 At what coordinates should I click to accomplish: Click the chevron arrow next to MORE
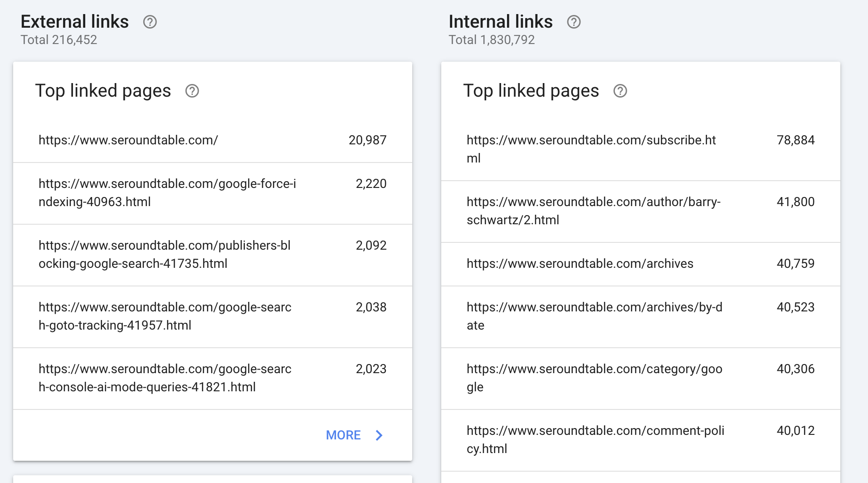(380, 435)
